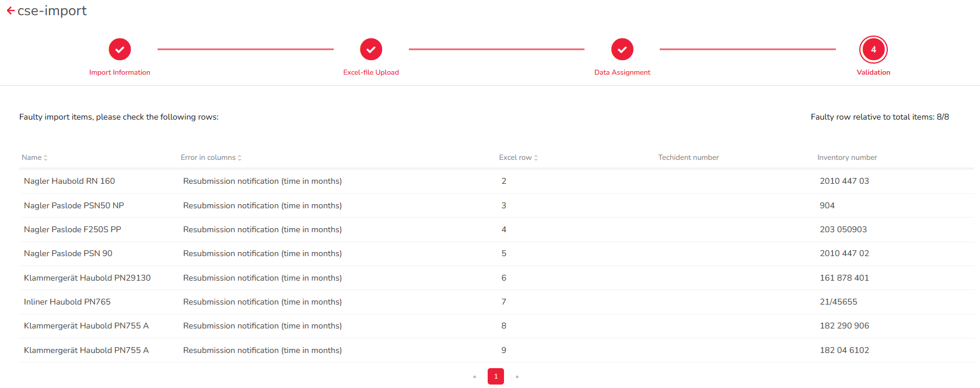Select Klammergerät Haubold PN29130 row
Image resolution: width=980 pixels, height=388 pixels.
click(87, 278)
